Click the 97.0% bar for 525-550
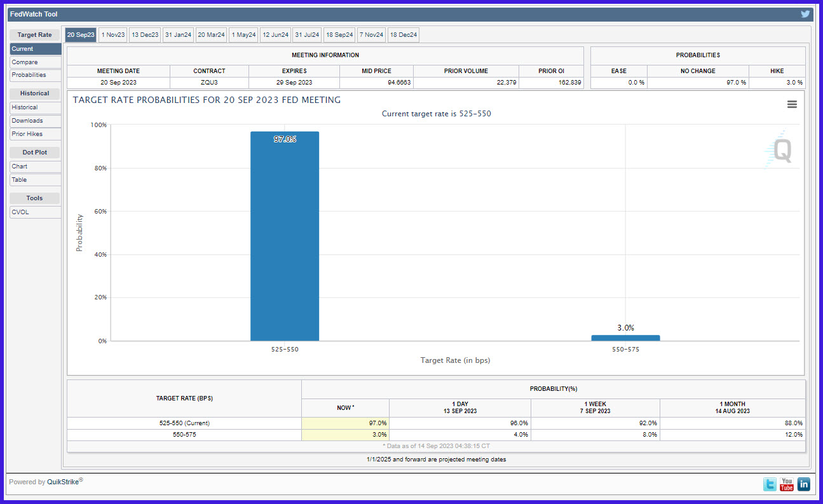 (285, 236)
